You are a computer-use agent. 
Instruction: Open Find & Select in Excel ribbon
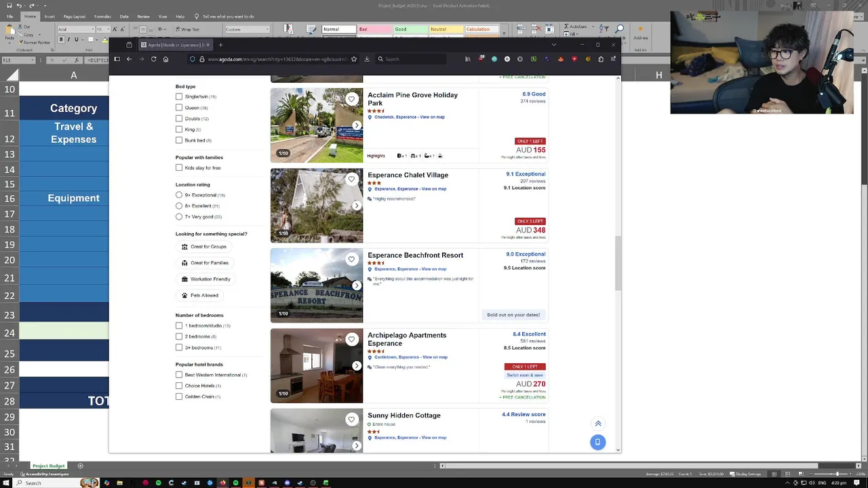click(620, 30)
